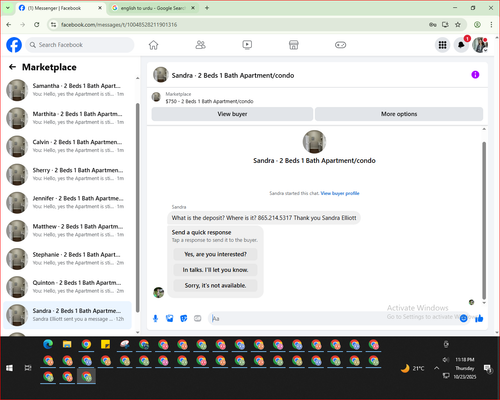
Task: Open Quinton's apartment conversation
Action: pyautogui.click(x=67, y=287)
